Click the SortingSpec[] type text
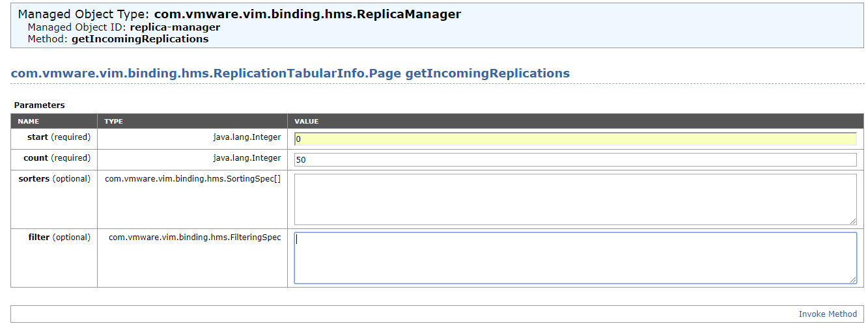868x326 pixels. click(193, 179)
